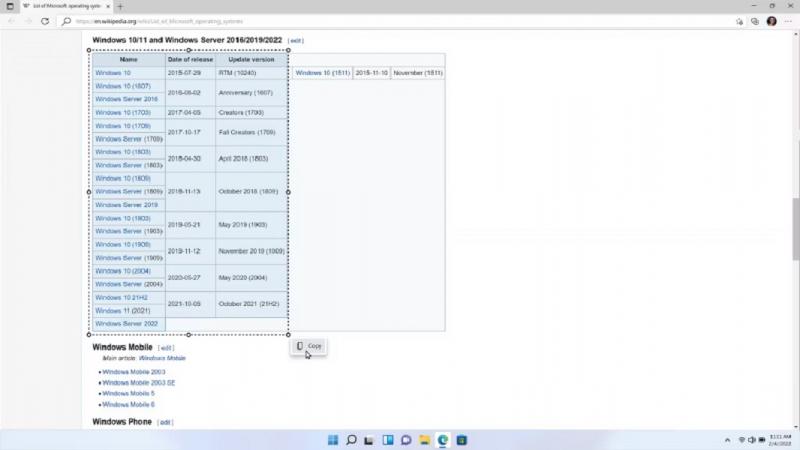800x450 pixels.
Task: Open Windows Mobile 6 link
Action: 128,405
